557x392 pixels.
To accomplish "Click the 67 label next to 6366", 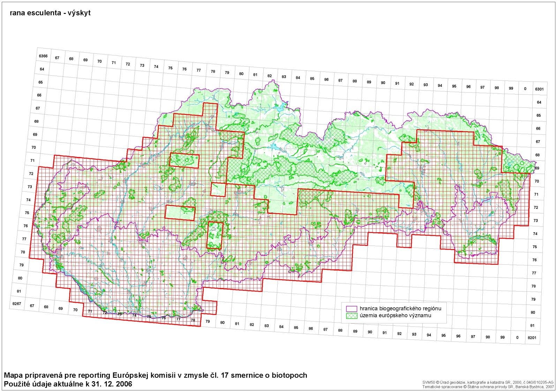I will coord(57,58).
